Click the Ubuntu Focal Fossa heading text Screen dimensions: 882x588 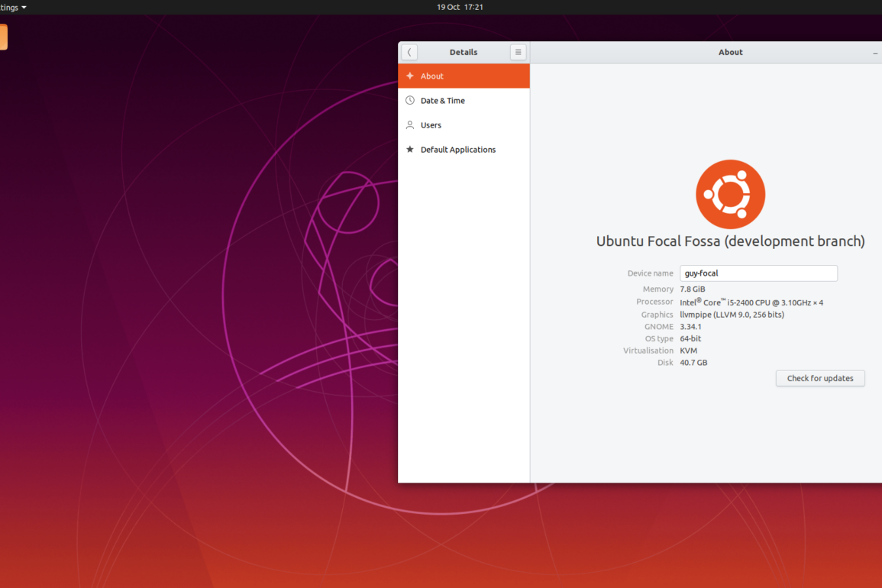(730, 241)
